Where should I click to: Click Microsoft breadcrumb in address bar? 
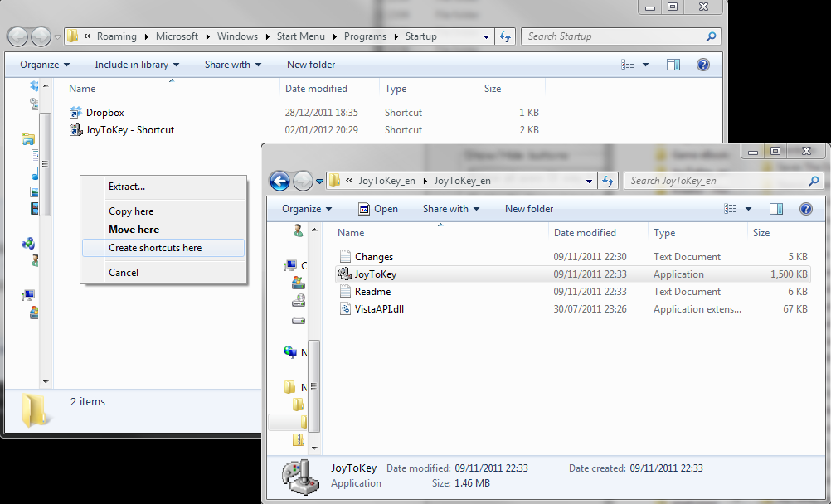[177, 36]
